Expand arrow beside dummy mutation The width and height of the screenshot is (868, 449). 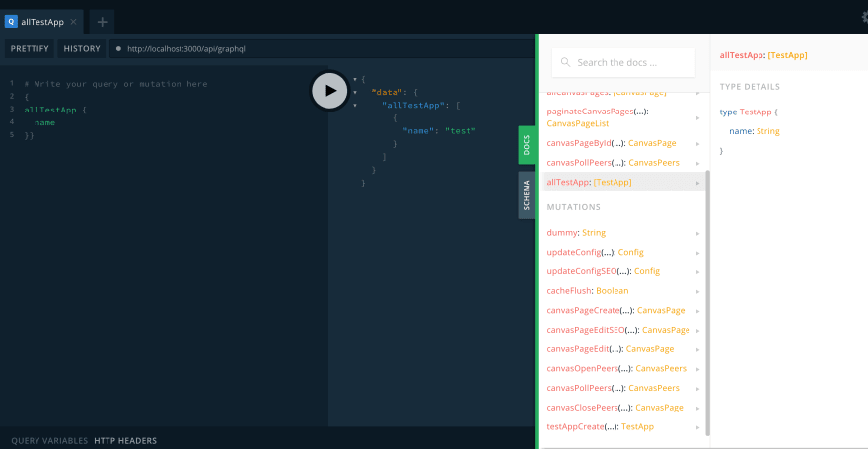(x=698, y=234)
